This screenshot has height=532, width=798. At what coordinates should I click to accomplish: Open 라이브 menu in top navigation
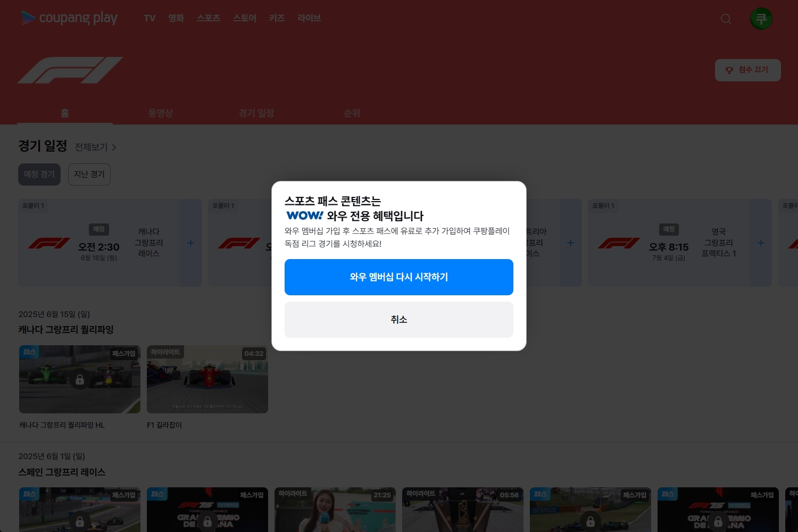[x=309, y=18]
